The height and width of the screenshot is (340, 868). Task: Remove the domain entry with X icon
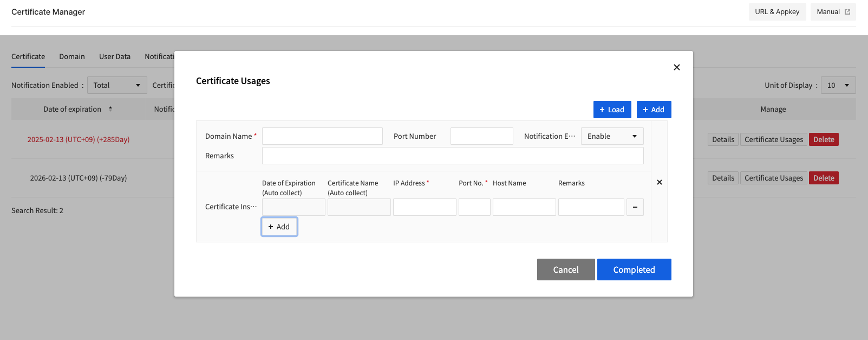[x=659, y=182]
